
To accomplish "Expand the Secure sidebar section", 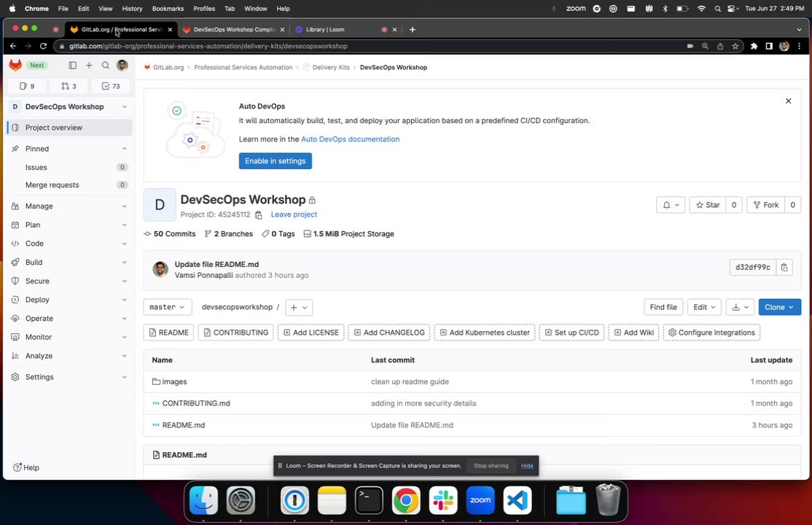I will pos(69,281).
